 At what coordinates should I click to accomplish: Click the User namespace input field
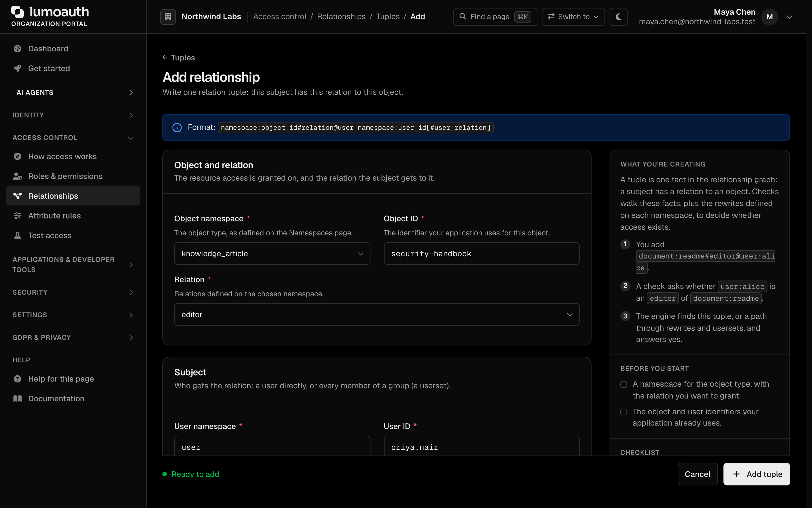click(x=272, y=446)
